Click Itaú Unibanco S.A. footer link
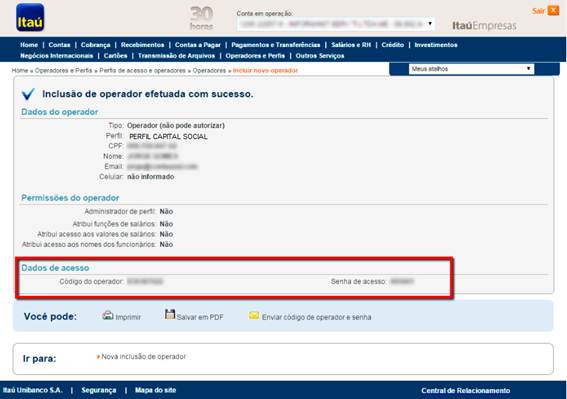 [33, 390]
